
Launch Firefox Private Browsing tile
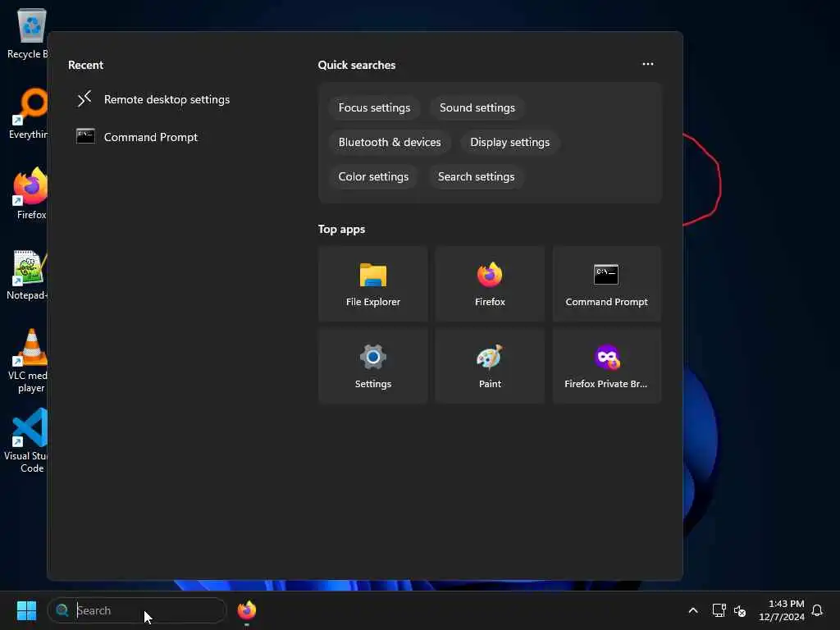606,366
